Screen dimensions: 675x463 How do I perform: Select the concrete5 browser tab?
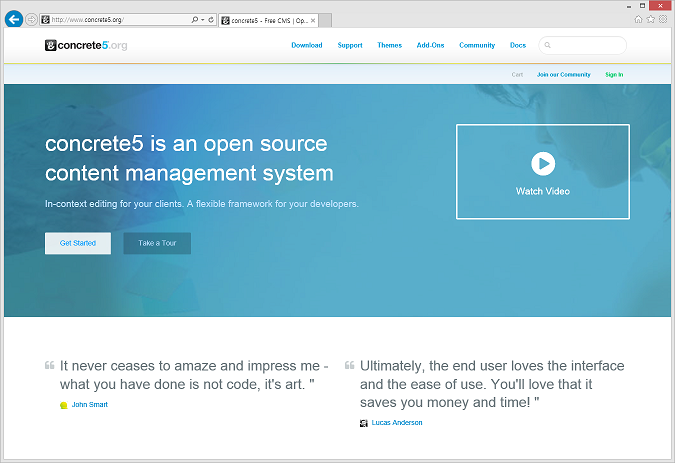269,20
